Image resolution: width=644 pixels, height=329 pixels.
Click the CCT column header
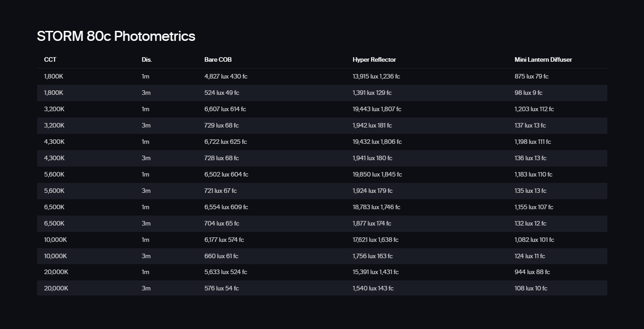(50, 60)
